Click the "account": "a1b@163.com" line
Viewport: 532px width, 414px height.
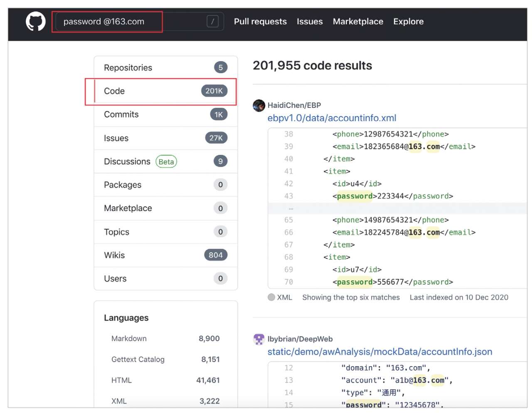tap(397, 380)
